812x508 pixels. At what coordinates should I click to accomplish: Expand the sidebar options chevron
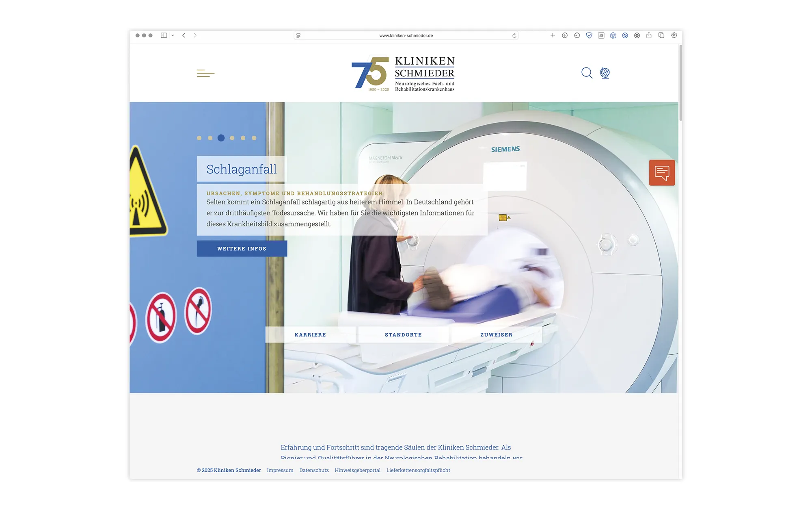click(x=173, y=35)
